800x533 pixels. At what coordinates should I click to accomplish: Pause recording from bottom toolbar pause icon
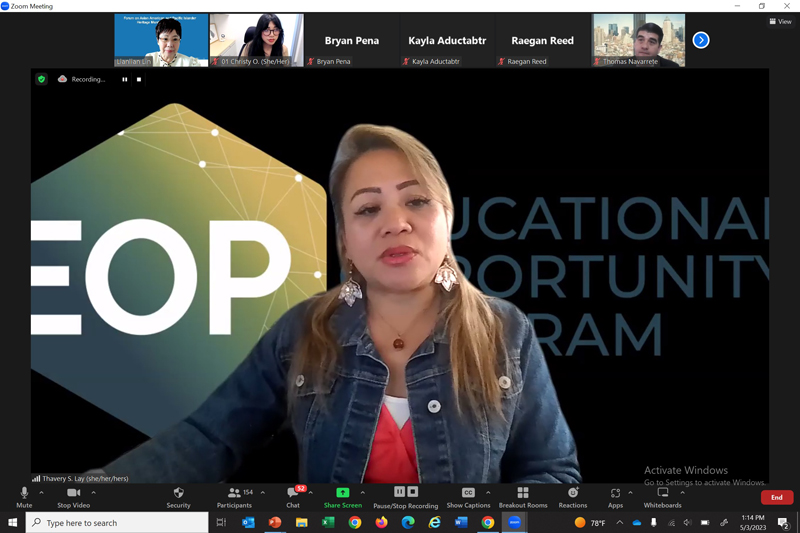pos(399,491)
